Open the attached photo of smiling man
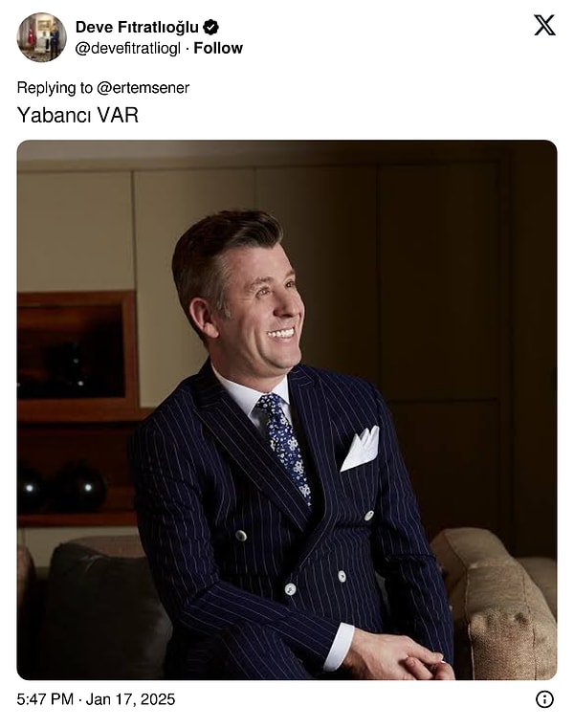 pos(287,410)
